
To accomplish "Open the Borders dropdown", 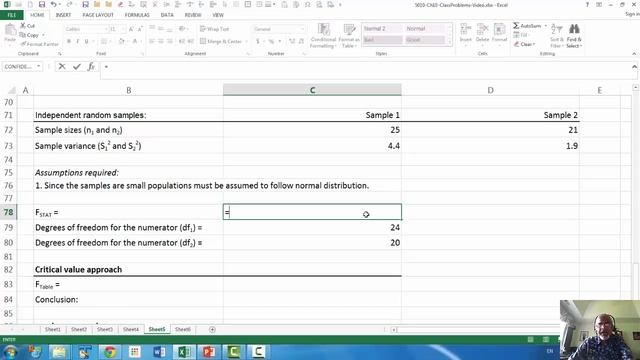I will pyautogui.click(x=110, y=41).
